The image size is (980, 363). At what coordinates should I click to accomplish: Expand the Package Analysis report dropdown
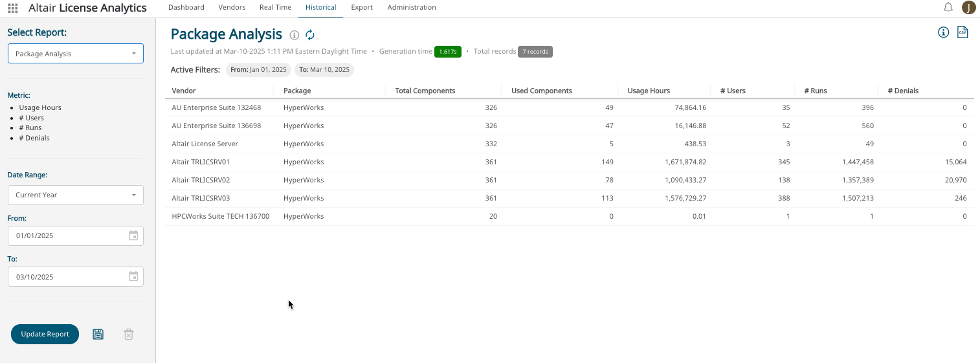tap(75, 54)
